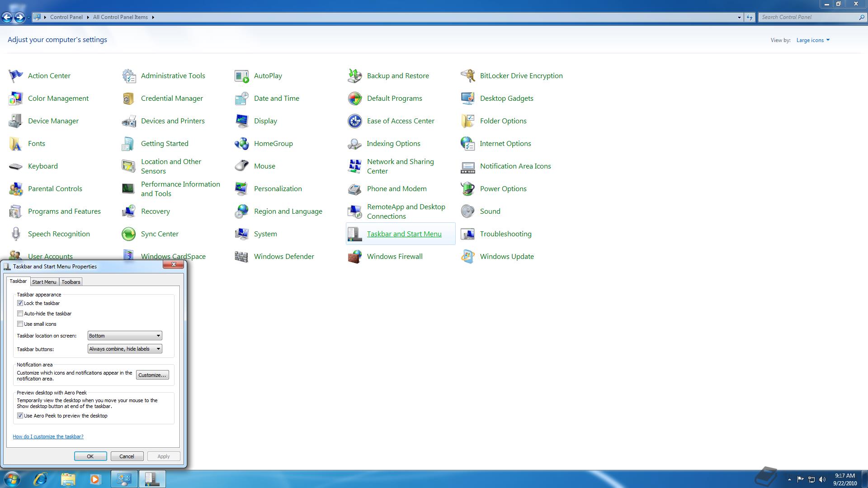This screenshot has width=868, height=488.
Task: Click Cancel in Taskbar properties dialog
Action: (x=127, y=456)
